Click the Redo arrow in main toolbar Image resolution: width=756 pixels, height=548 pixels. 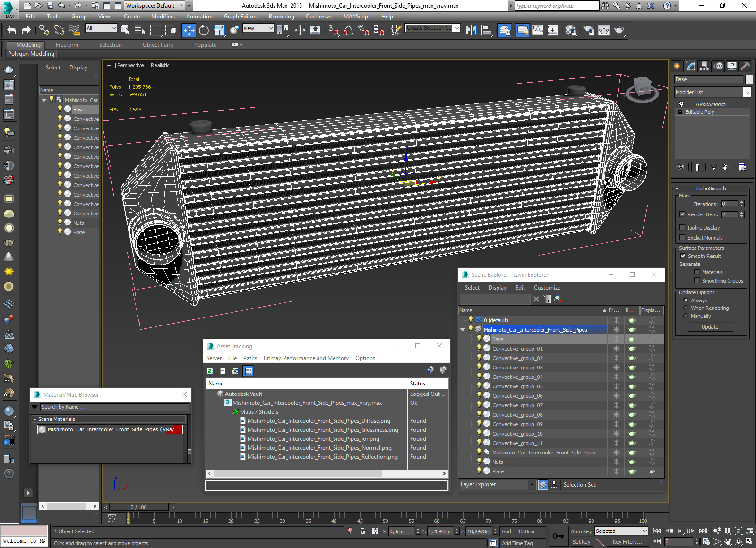pyautogui.click(x=26, y=30)
